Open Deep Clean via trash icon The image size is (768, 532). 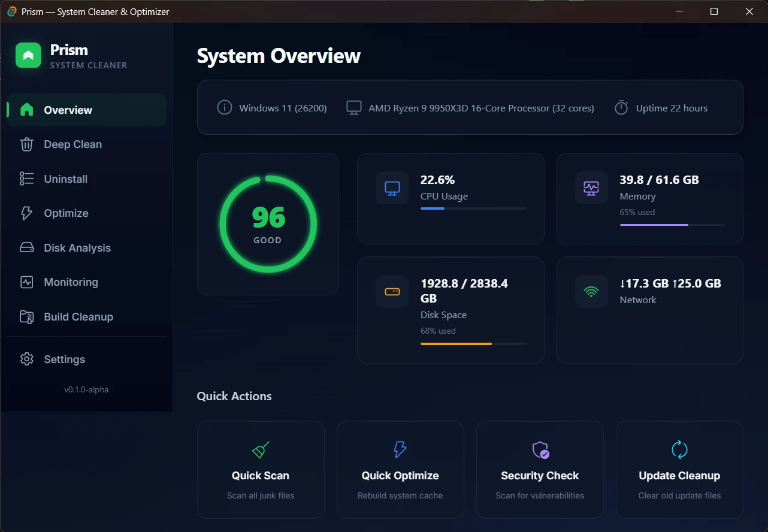pos(26,144)
